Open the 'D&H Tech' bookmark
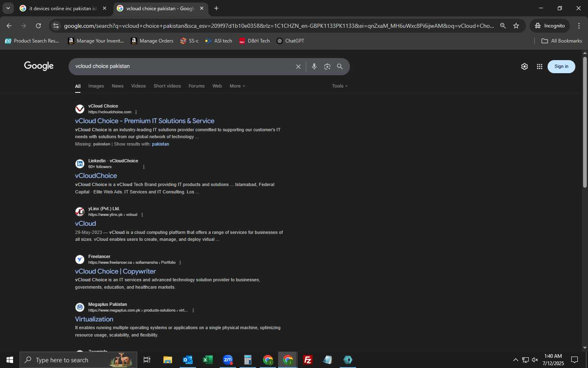The height and width of the screenshot is (368, 588). click(254, 41)
